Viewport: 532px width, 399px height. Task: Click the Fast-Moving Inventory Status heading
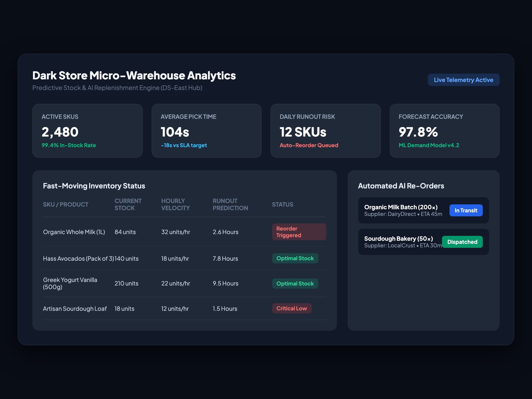pyautogui.click(x=94, y=186)
